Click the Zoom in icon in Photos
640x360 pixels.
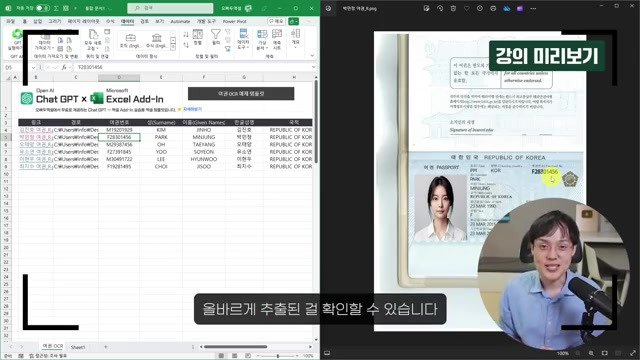pos(591,353)
